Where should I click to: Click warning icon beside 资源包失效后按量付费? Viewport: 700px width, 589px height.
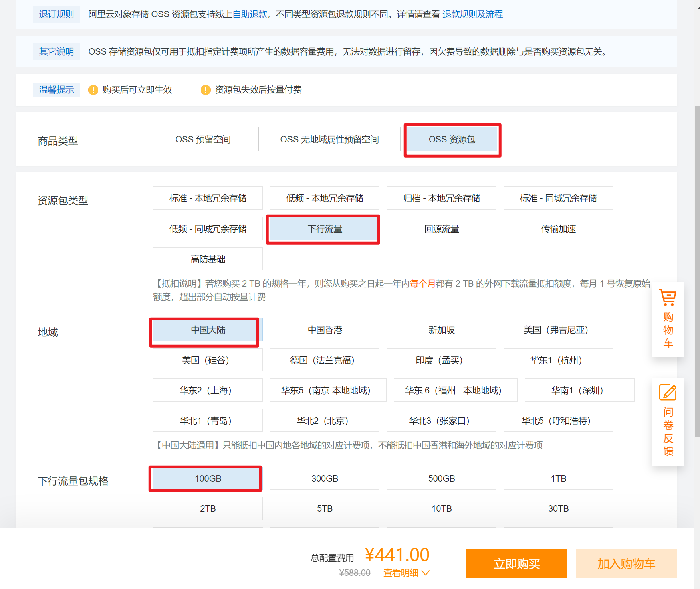[206, 90]
